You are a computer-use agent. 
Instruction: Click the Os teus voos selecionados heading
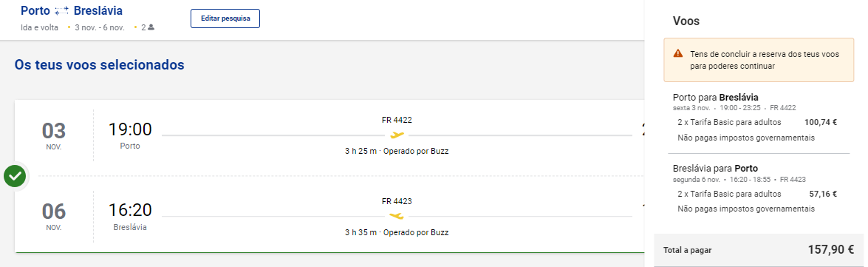pos(99,65)
